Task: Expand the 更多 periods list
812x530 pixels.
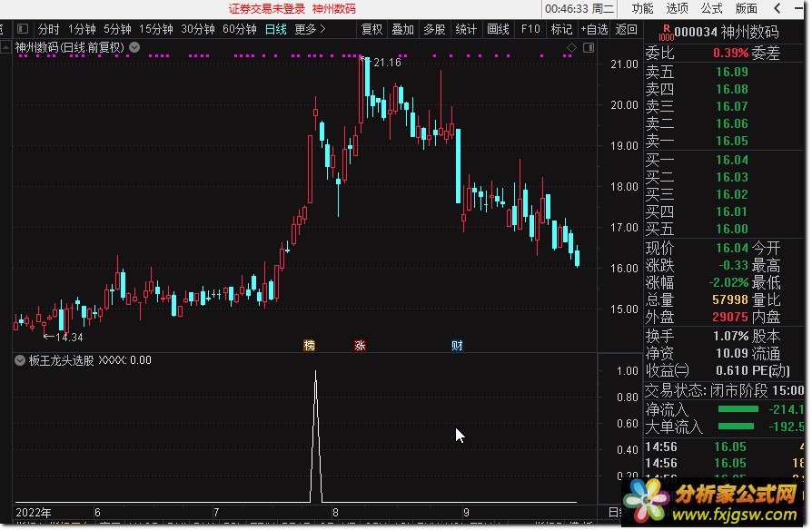Action: (310, 30)
